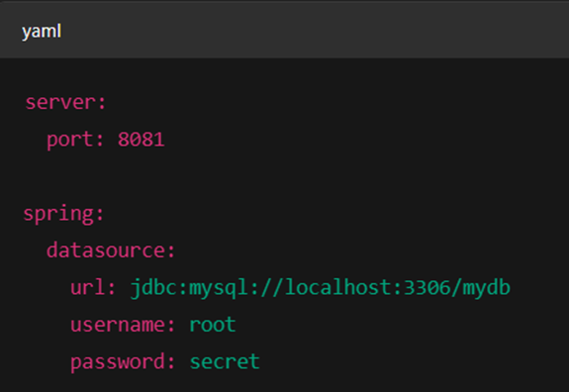Click the mydb database name

click(x=486, y=289)
